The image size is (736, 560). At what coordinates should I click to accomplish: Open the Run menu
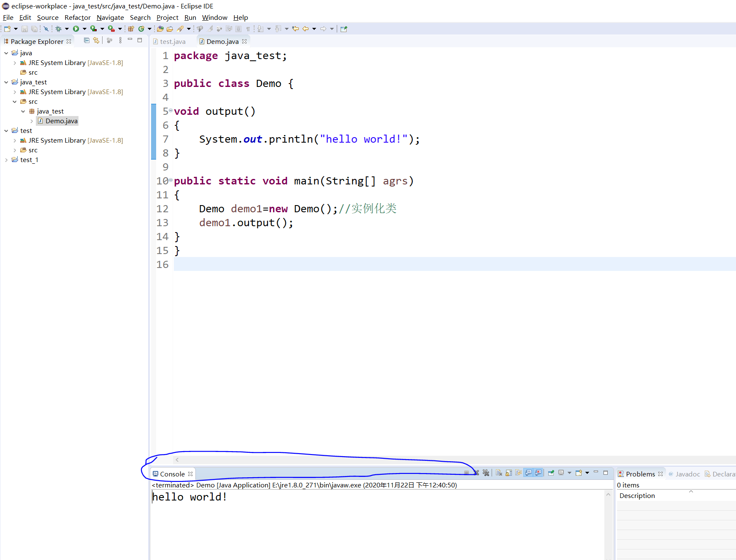tap(190, 17)
